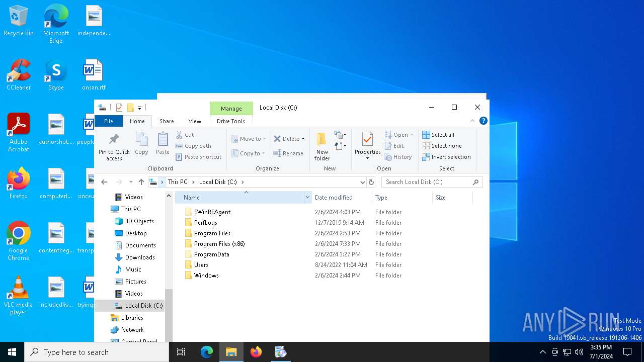Open the Move to dropdown
Viewport: 644px width, 362px height.
[x=249, y=139]
